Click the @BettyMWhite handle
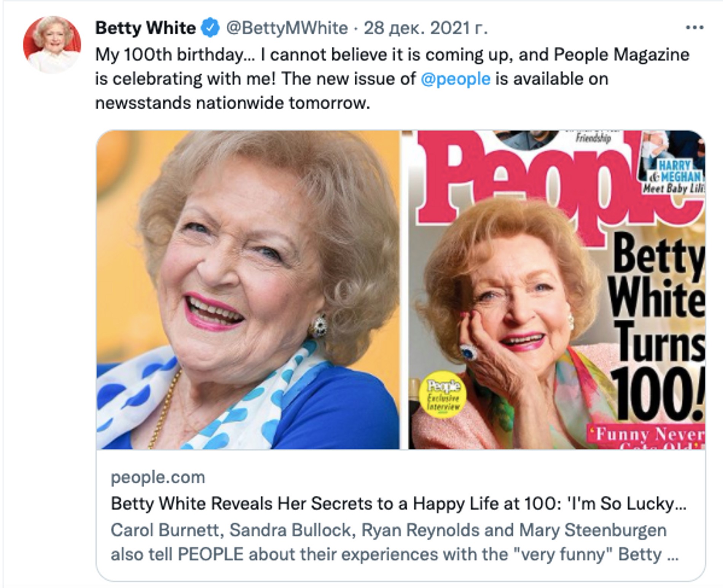The image size is (723, 588). click(287, 28)
